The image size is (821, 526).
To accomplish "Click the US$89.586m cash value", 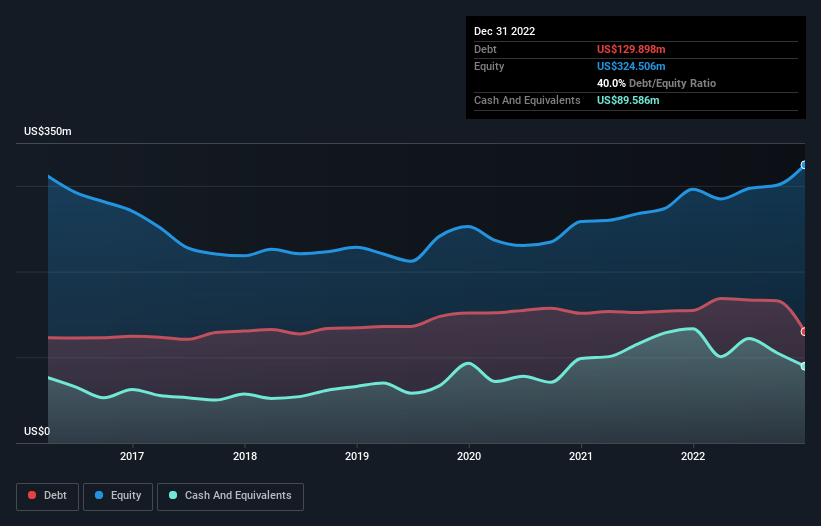I will coord(628,100).
